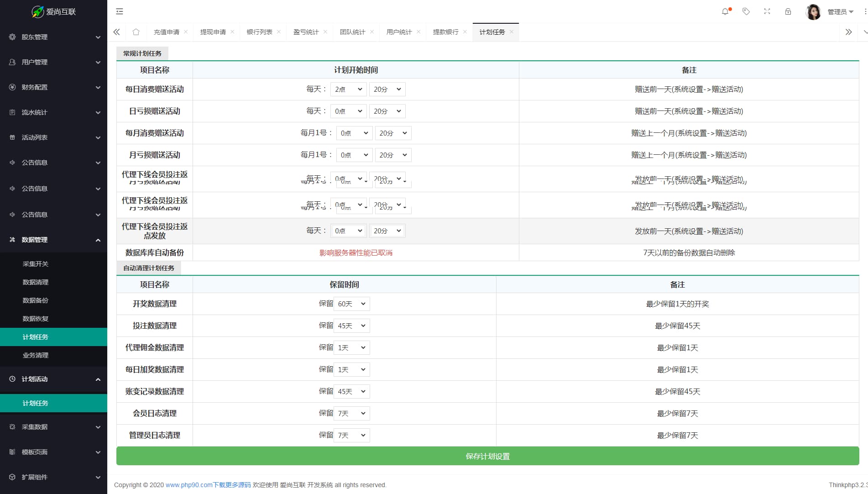868x494 pixels.
Task: Expand the 股东管理 sidebar menu
Action: click(x=53, y=37)
